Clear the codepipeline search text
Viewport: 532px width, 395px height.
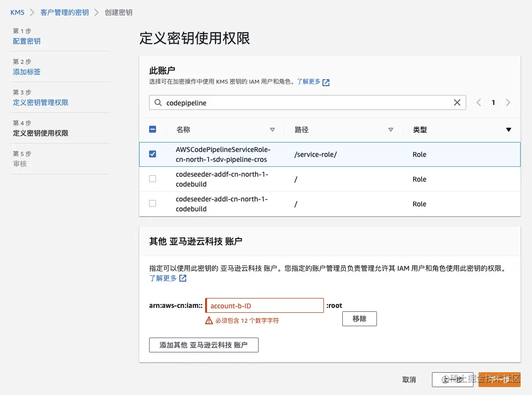(x=457, y=102)
